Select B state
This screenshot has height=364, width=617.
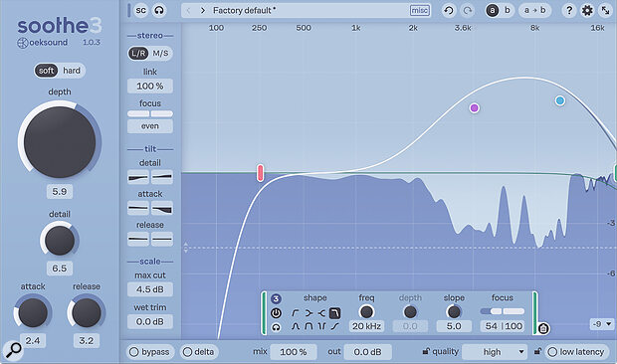(508, 11)
